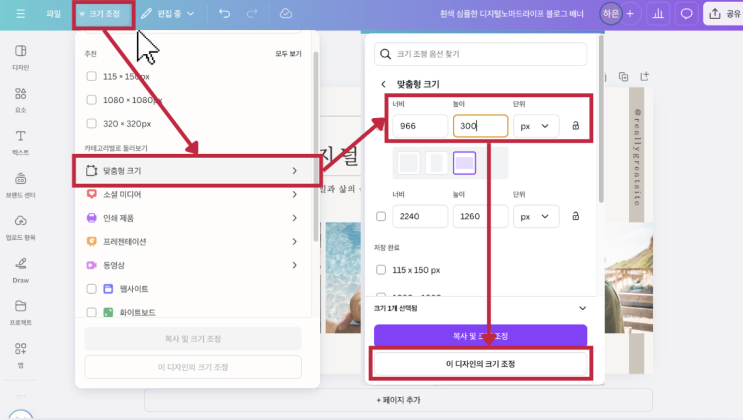Click the left resize menu scrollbar
The image size is (743, 420).
coord(316,146)
